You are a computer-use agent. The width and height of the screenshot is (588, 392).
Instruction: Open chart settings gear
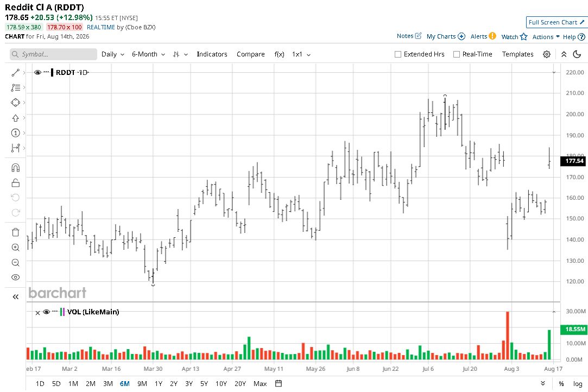point(547,54)
